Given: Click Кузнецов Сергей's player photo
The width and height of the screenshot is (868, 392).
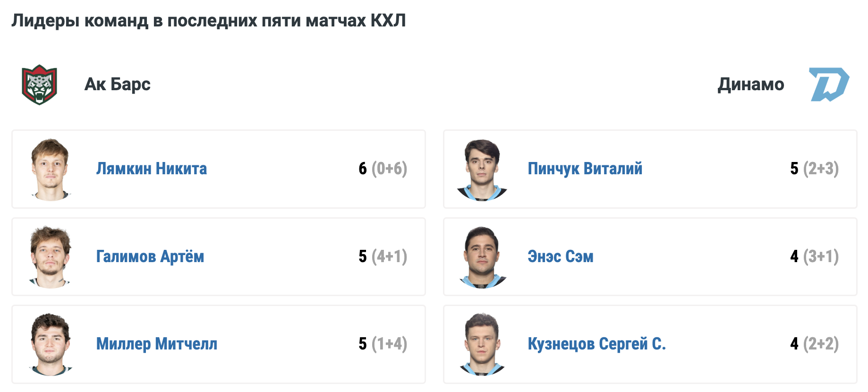Looking at the screenshot, I should point(482,344).
